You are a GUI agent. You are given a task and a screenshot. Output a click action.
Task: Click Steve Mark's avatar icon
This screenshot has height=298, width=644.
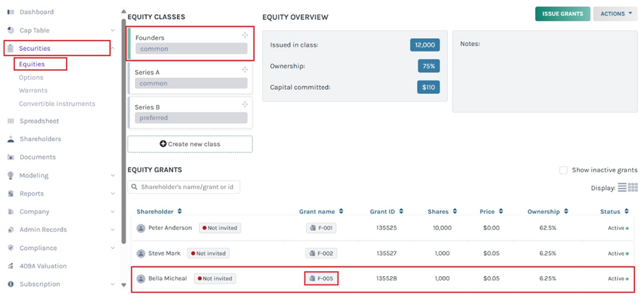click(141, 253)
